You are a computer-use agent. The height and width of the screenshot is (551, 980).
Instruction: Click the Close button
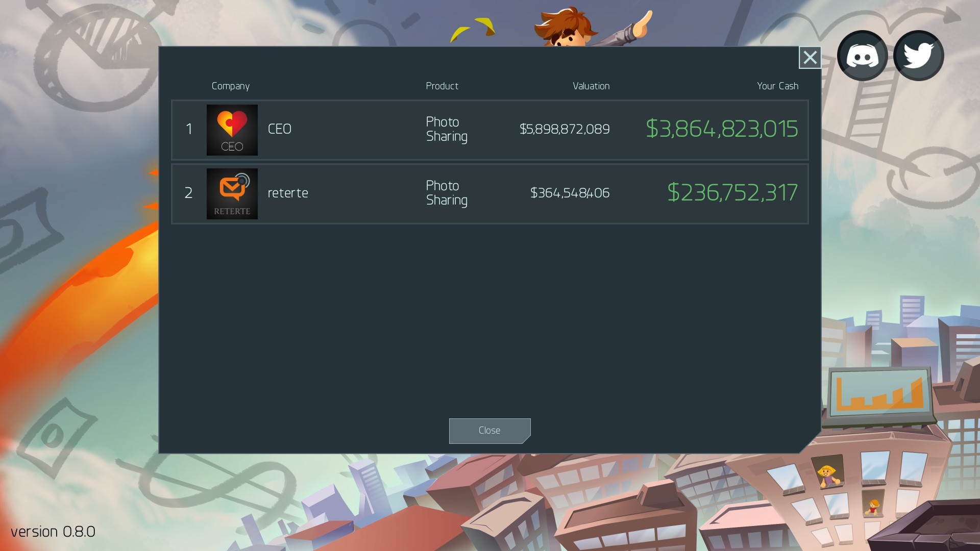coord(490,431)
